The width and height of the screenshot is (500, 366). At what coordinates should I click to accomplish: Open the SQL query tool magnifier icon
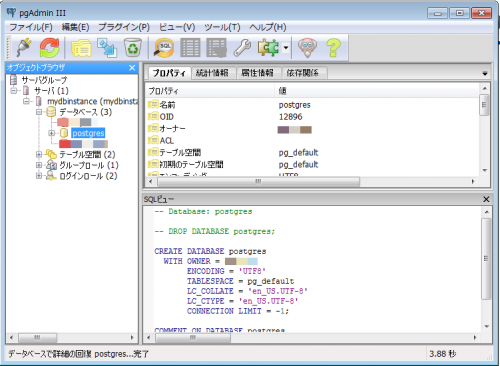pyautogui.click(x=164, y=48)
